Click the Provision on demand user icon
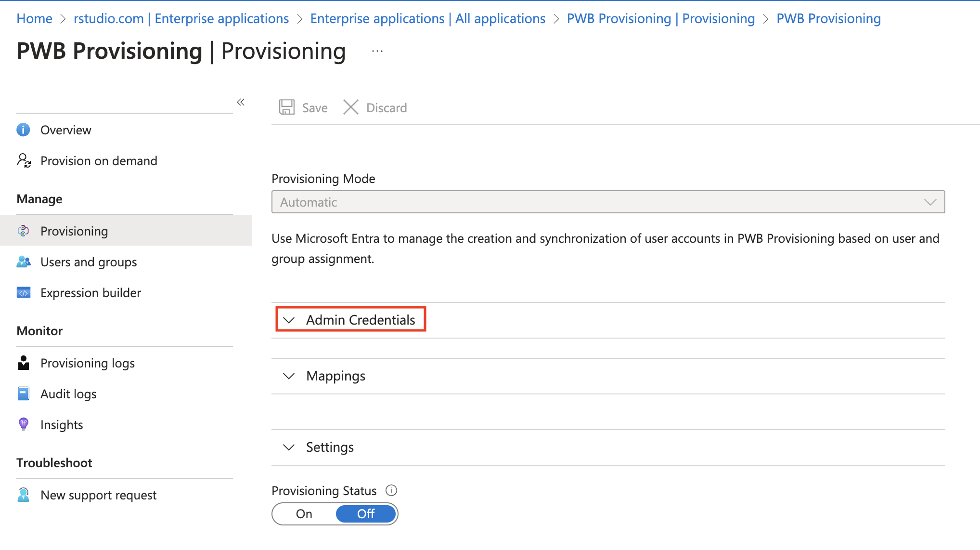Viewport: 980px width, 550px height. (24, 160)
